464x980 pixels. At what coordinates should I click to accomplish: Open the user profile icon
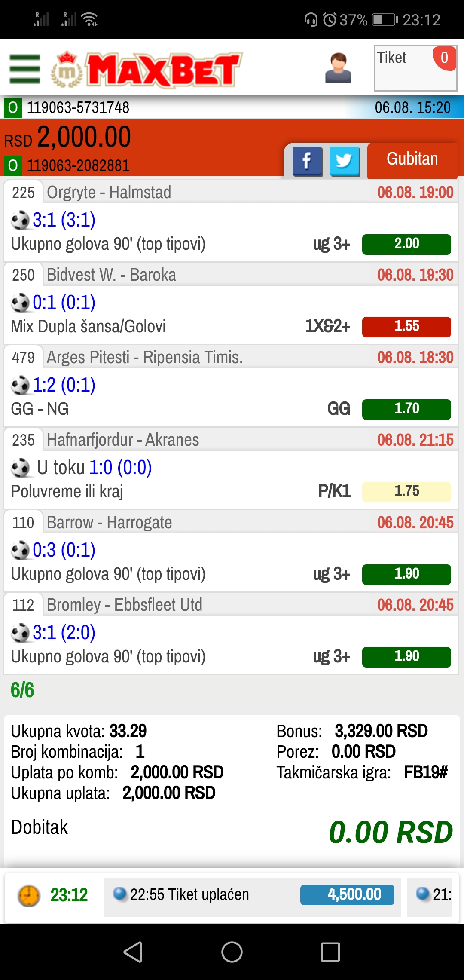[x=338, y=68]
